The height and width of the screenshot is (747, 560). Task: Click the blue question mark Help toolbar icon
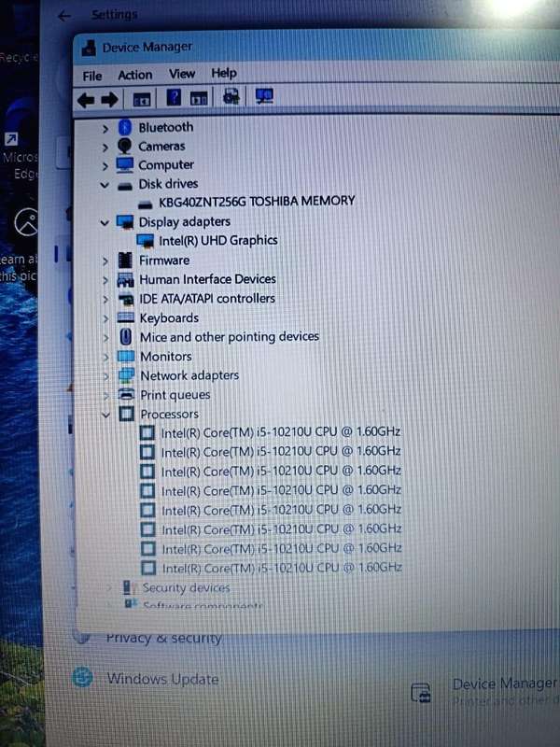click(x=174, y=97)
